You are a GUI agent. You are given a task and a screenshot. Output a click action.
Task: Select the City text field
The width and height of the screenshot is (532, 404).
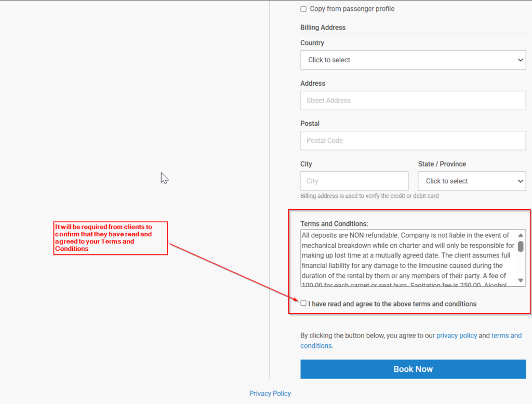(354, 181)
